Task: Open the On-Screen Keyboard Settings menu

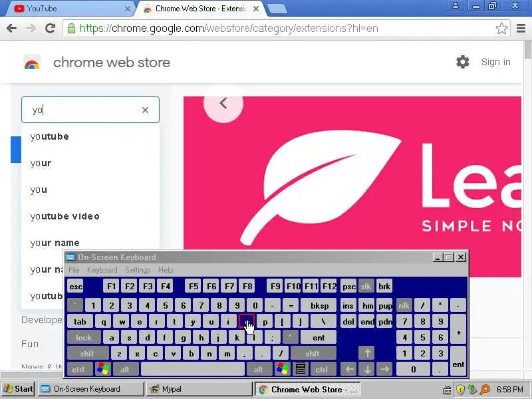Action: coord(138,270)
